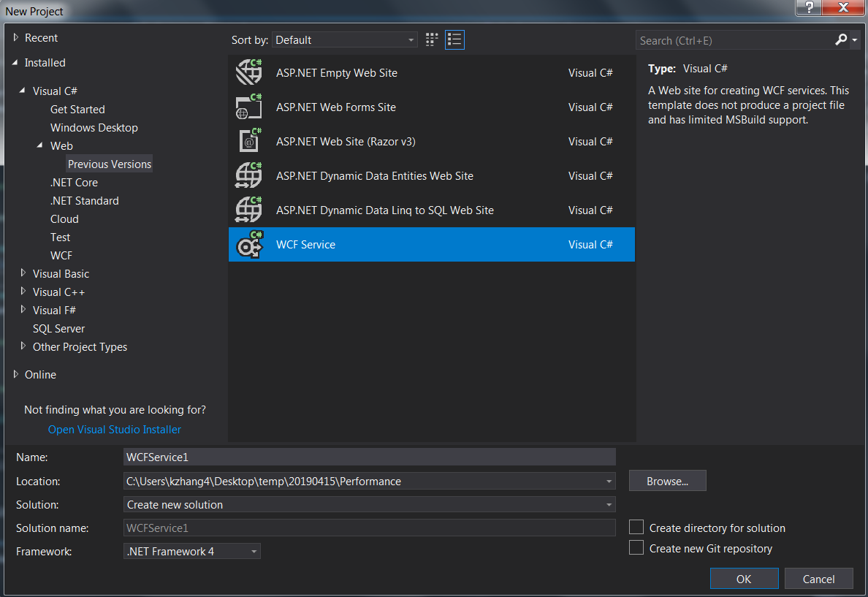The height and width of the screenshot is (597, 868).
Task: Select Get Started in the tree
Action: click(77, 110)
